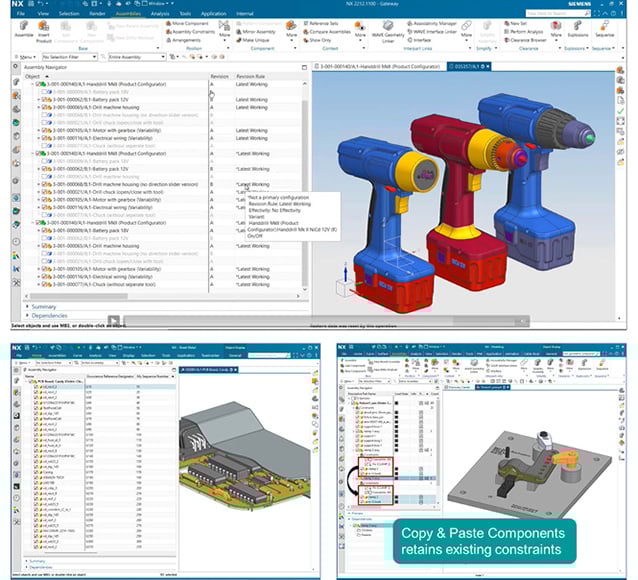
Task: Uncheck the active Battery pack 18V component
Action: [x=44, y=231]
